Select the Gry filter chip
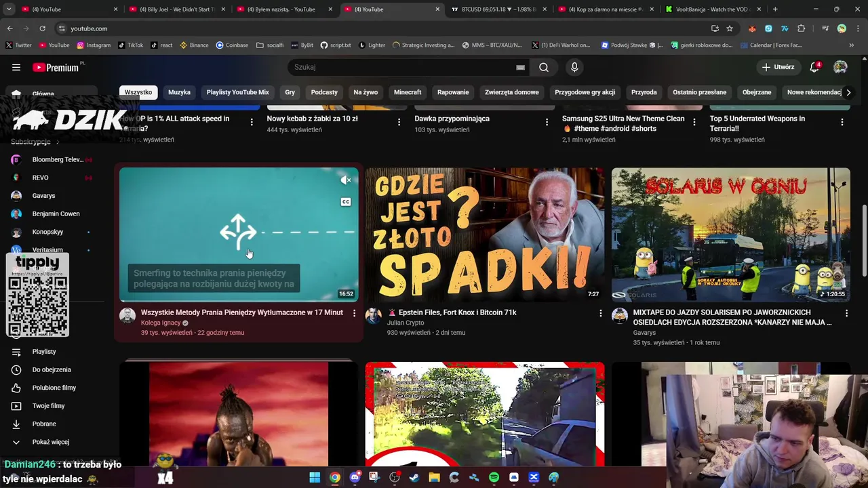The height and width of the screenshot is (488, 868). [290, 92]
